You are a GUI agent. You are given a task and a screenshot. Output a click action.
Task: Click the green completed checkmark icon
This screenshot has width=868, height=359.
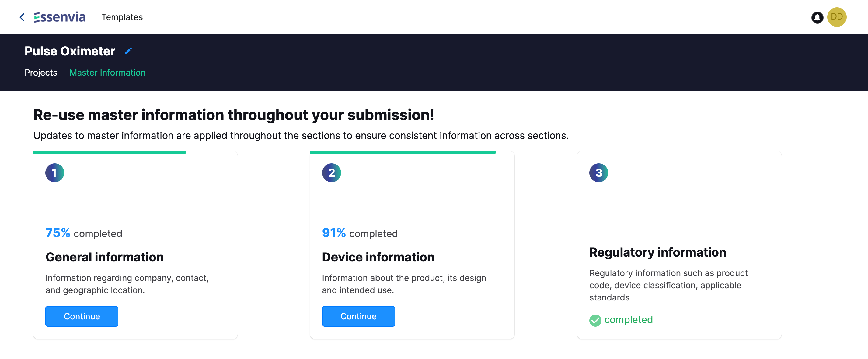(x=595, y=320)
